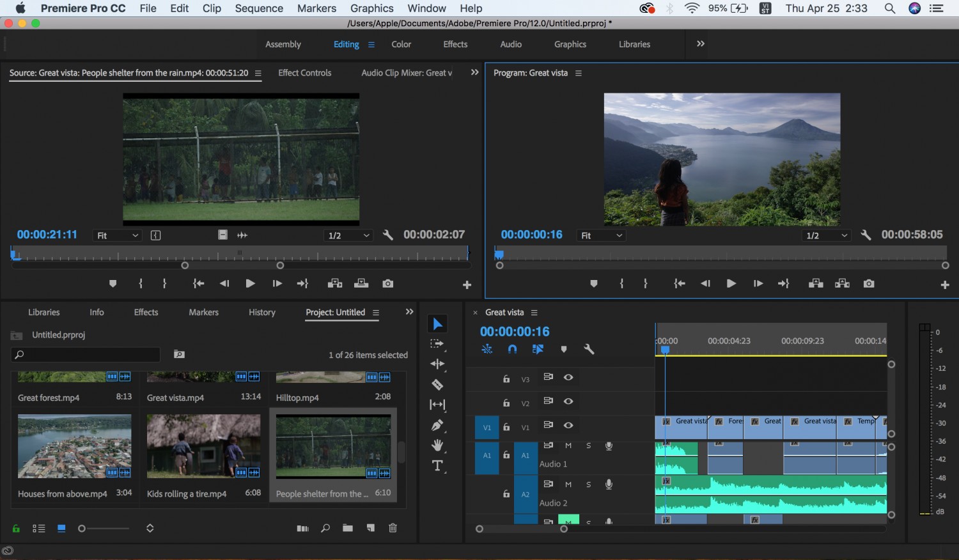The image size is (959, 560).
Task: Expand the workspaces overflow chevron
Action: pos(701,43)
